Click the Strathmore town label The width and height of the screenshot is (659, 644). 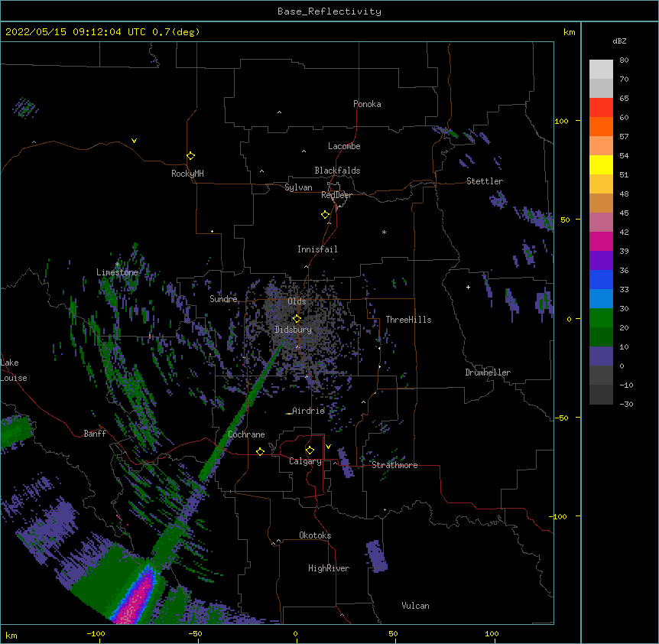(x=394, y=465)
